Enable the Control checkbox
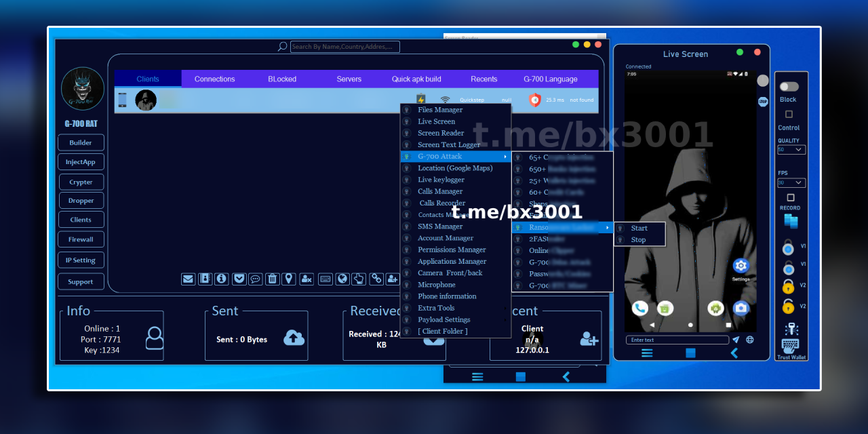The height and width of the screenshot is (434, 868). tap(788, 113)
